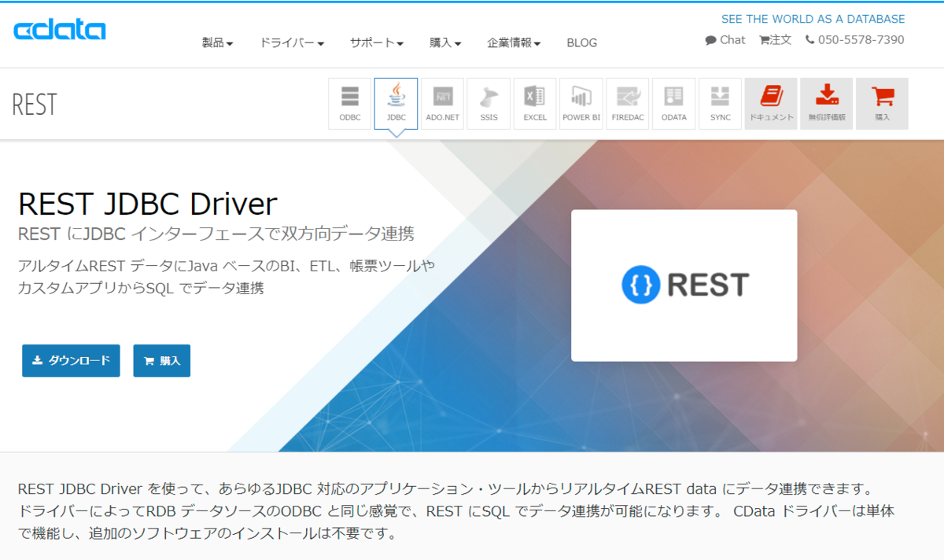Open the Chat link
Screen dimensions: 944x560
[725, 39]
